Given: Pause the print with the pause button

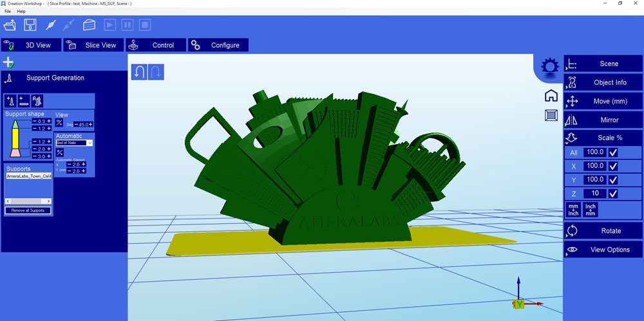Looking at the screenshot, I should [128, 24].
